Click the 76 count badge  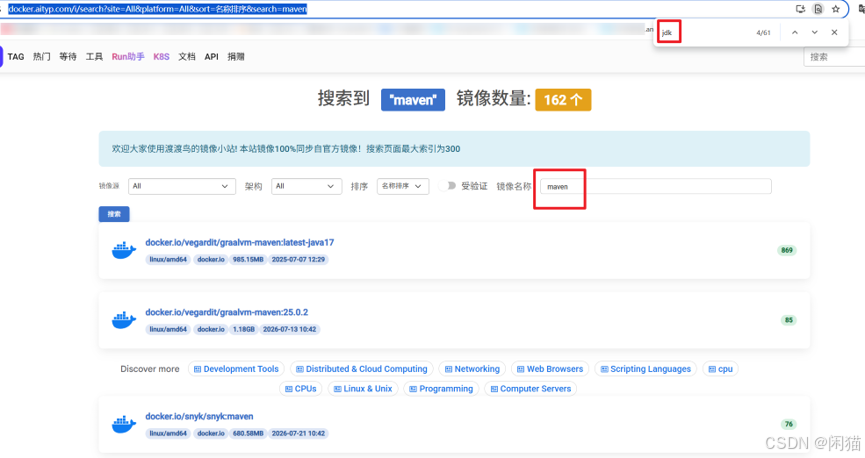pos(789,424)
